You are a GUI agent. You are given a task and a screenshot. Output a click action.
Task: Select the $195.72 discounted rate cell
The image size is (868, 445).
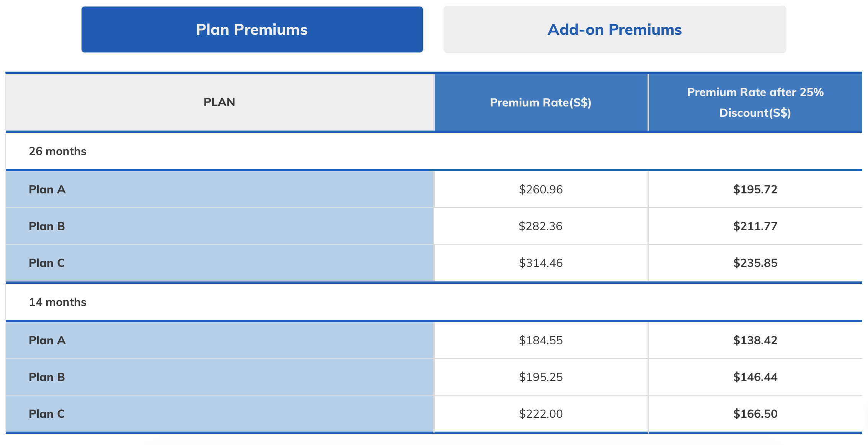pyautogui.click(x=755, y=189)
